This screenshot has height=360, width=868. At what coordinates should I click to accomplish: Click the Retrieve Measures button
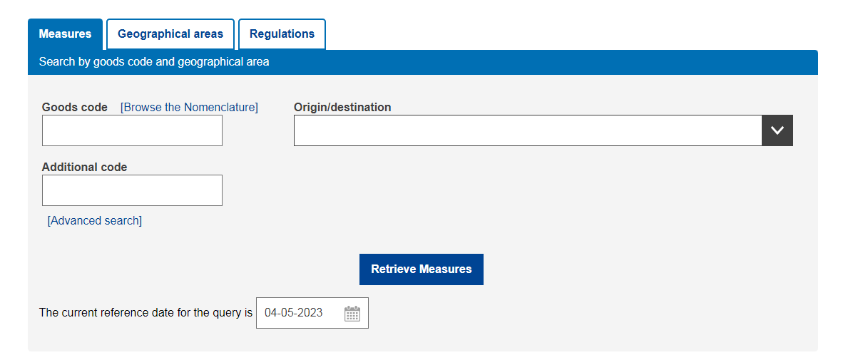(422, 269)
